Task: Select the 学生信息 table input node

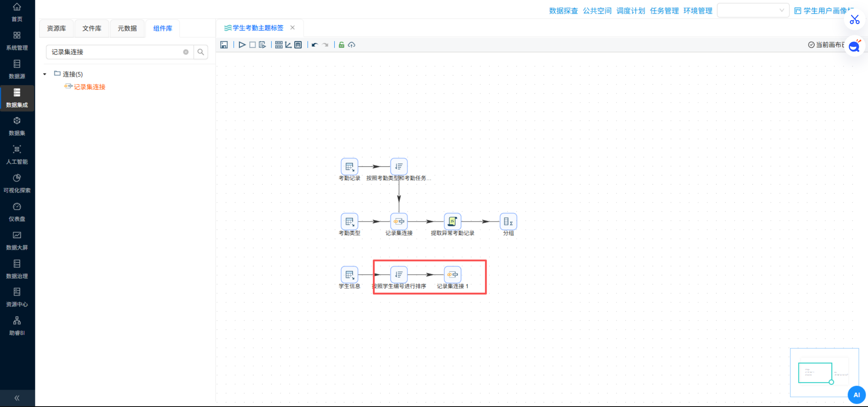Action: (x=349, y=275)
